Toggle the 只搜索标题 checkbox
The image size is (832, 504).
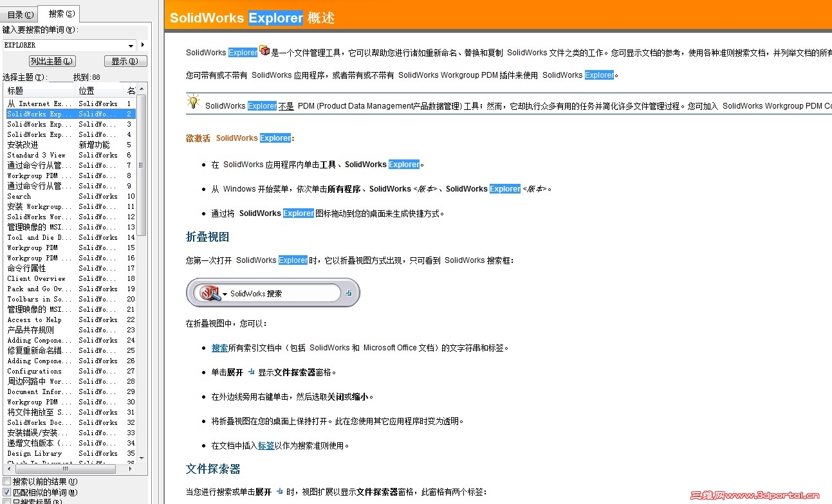(7, 501)
